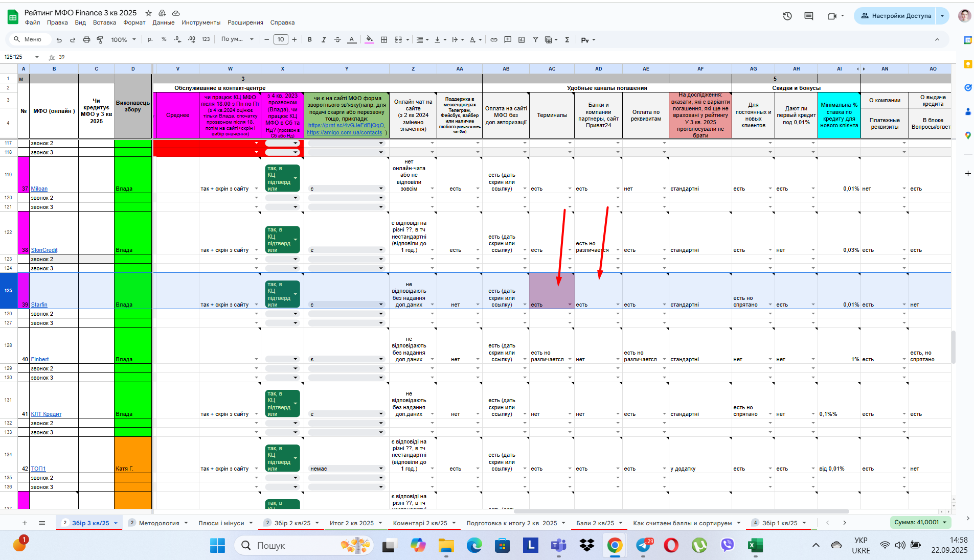
Task: Open Excel from the taskbar
Action: coord(755,545)
